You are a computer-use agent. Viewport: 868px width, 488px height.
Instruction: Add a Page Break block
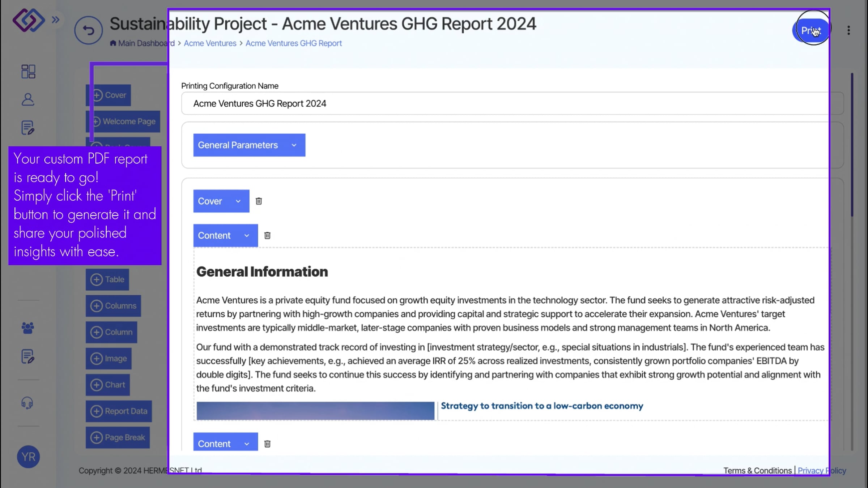click(118, 437)
